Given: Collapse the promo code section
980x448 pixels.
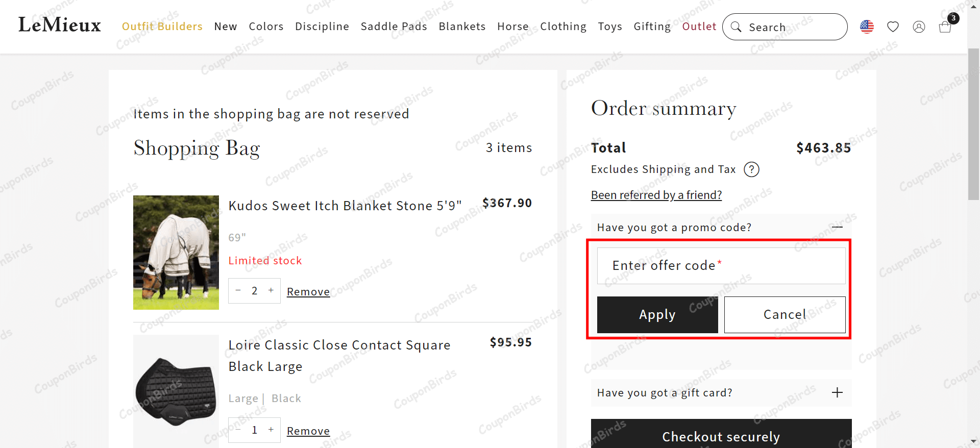Looking at the screenshot, I should coord(838,227).
